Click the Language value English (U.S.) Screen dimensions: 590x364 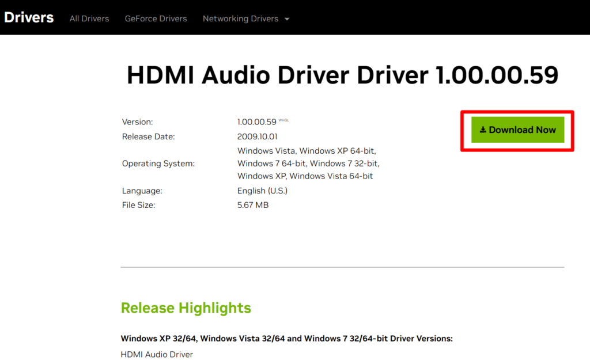click(x=262, y=191)
